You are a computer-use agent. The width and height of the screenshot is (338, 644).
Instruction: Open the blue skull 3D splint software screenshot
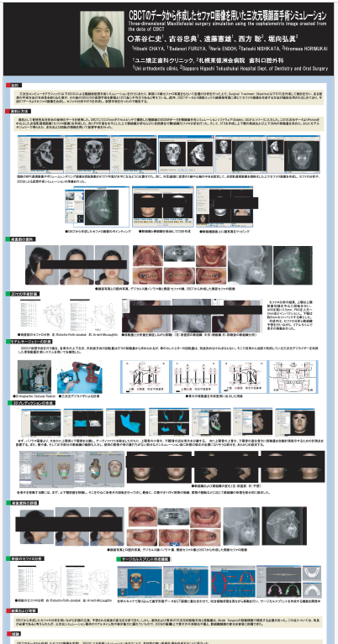pyautogui.click(x=140, y=582)
